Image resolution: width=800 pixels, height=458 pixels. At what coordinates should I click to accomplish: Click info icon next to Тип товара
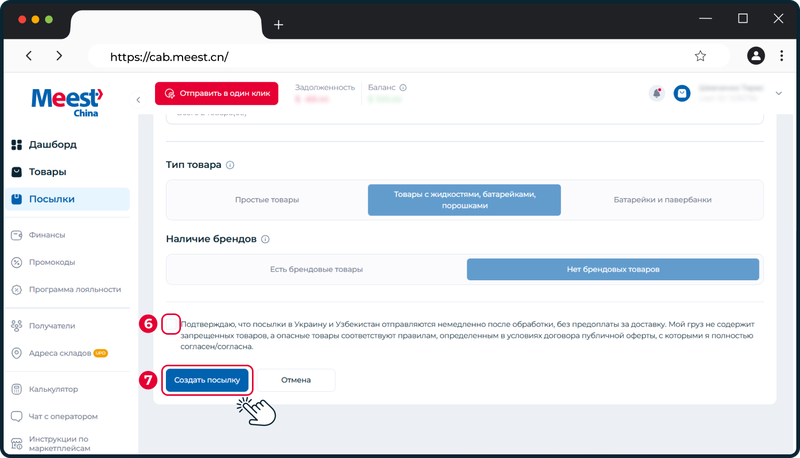(x=230, y=165)
